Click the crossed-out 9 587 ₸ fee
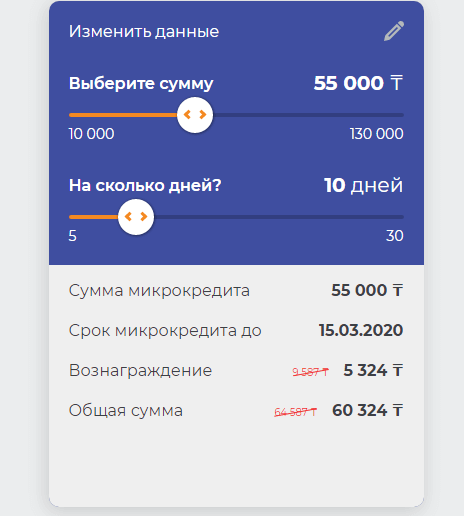Viewport: 464px width, 516px height. (311, 371)
